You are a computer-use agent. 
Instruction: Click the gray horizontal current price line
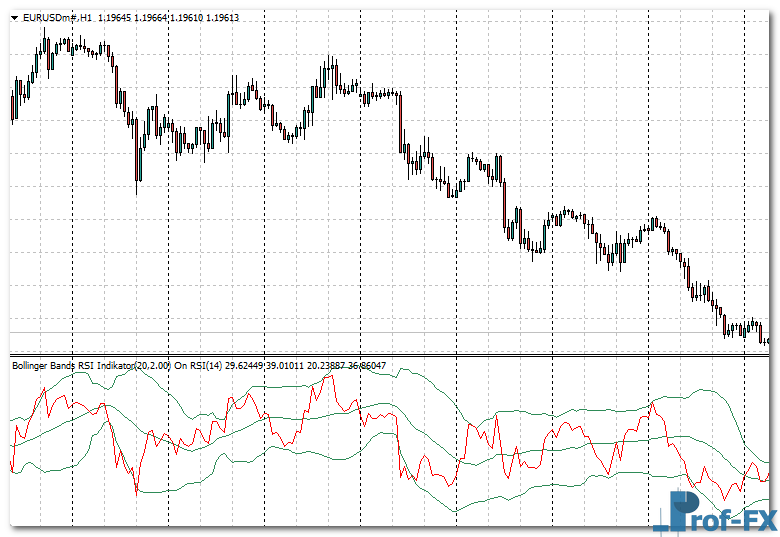point(300,332)
